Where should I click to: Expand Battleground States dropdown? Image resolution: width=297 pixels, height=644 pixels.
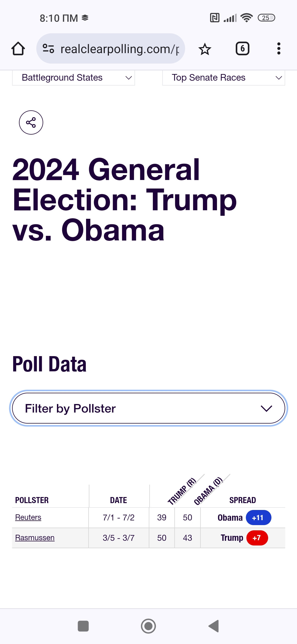[x=73, y=78]
